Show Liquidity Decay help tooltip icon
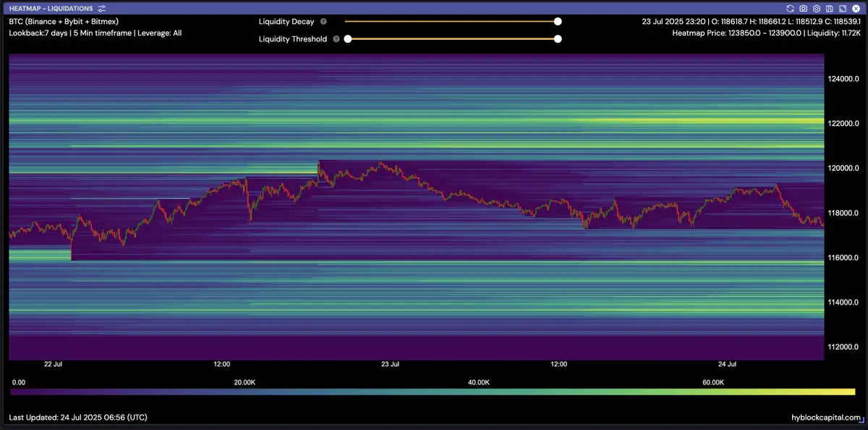This screenshot has height=430, width=868. click(323, 22)
